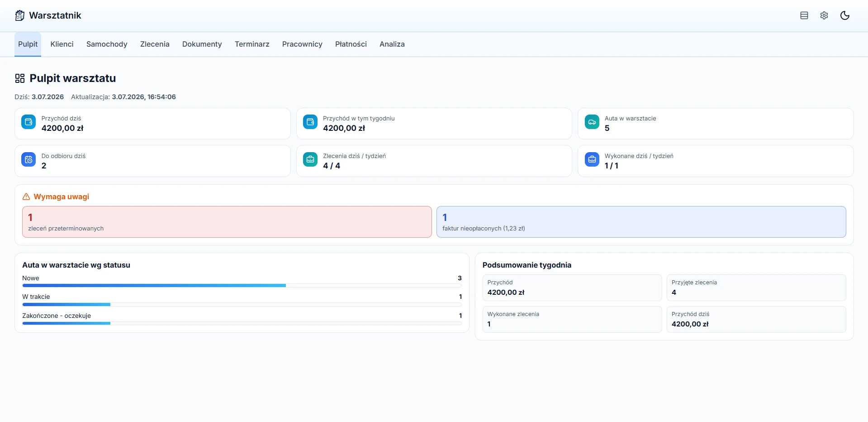Toggle dark mode moon icon
868x422 pixels.
point(844,15)
